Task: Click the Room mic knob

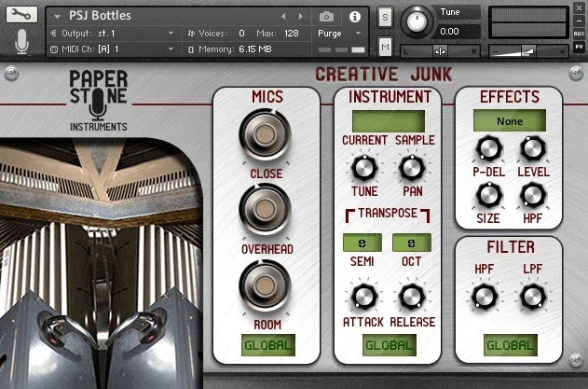Action: pos(266,285)
